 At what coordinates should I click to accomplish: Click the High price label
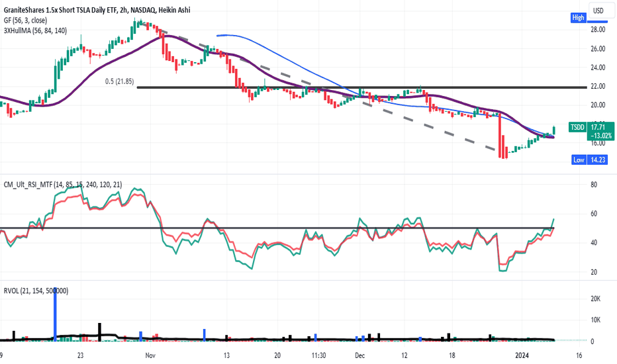tap(578, 17)
